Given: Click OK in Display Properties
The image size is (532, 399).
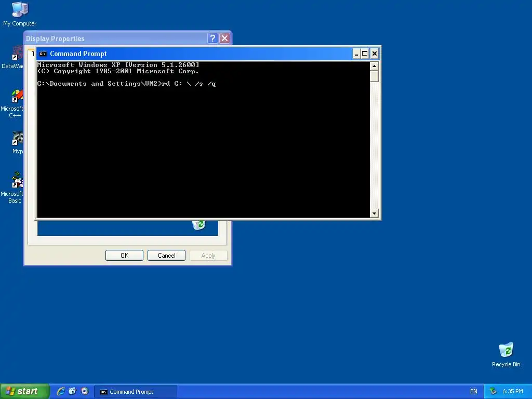Looking at the screenshot, I should pyautogui.click(x=124, y=256).
